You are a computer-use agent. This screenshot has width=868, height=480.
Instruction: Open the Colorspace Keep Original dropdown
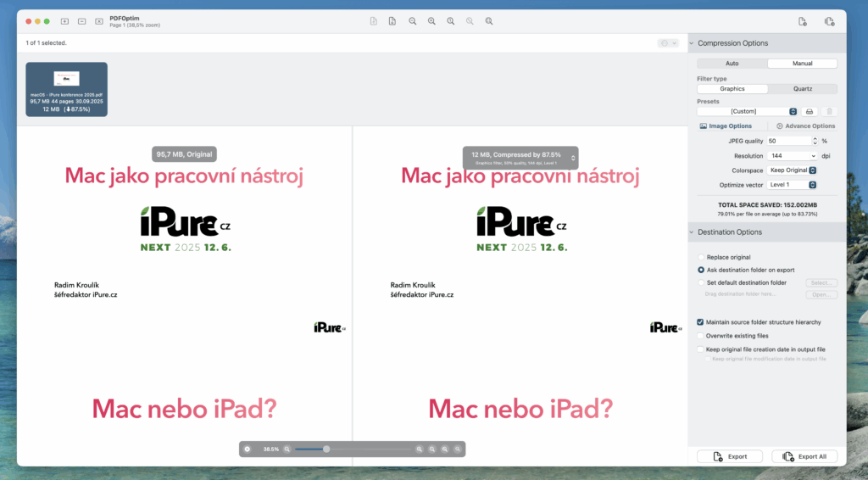point(793,170)
